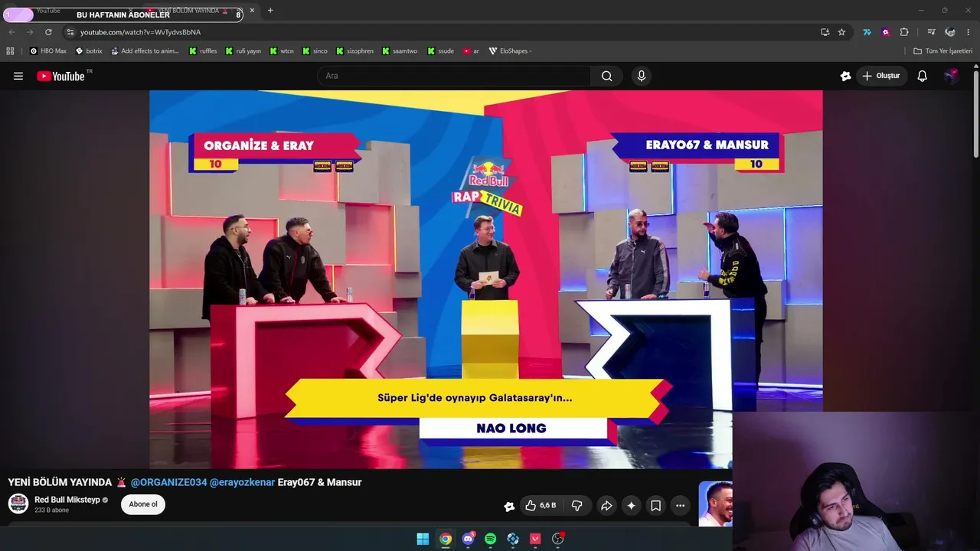Click the Chrome address bar URL
This screenshot has height=551, width=980.
140,32
